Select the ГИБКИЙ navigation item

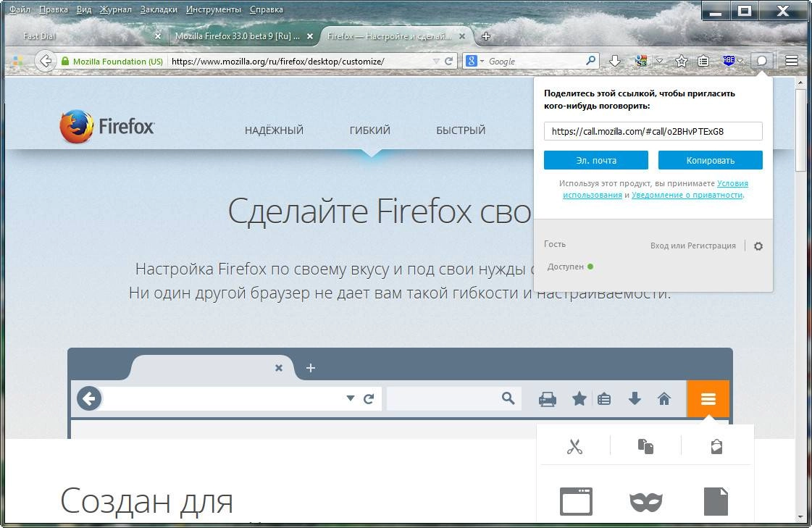(x=369, y=130)
